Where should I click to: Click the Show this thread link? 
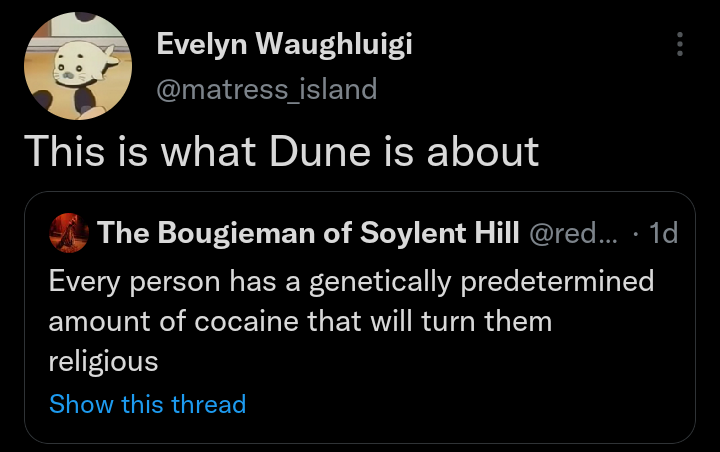coord(147,404)
